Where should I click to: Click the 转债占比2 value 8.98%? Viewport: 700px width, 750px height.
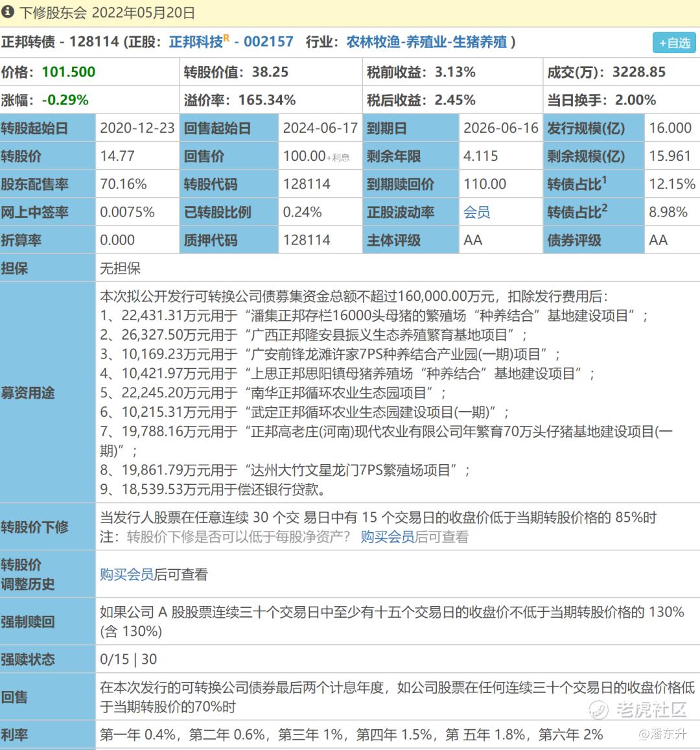point(668,212)
